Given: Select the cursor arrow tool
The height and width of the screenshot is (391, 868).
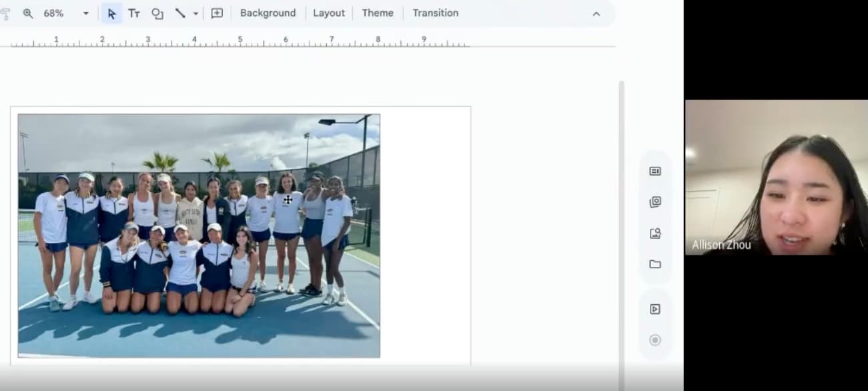Looking at the screenshot, I should pyautogui.click(x=111, y=13).
